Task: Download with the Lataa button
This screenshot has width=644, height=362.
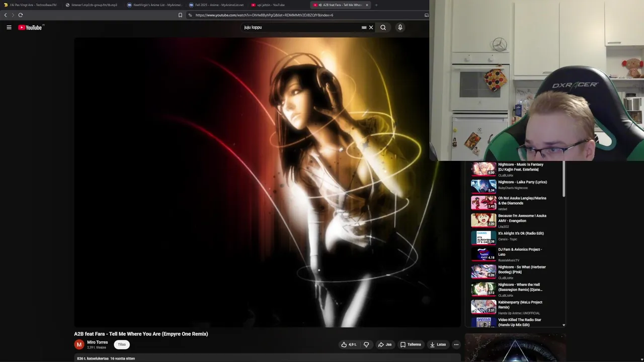Action: pyautogui.click(x=438, y=344)
